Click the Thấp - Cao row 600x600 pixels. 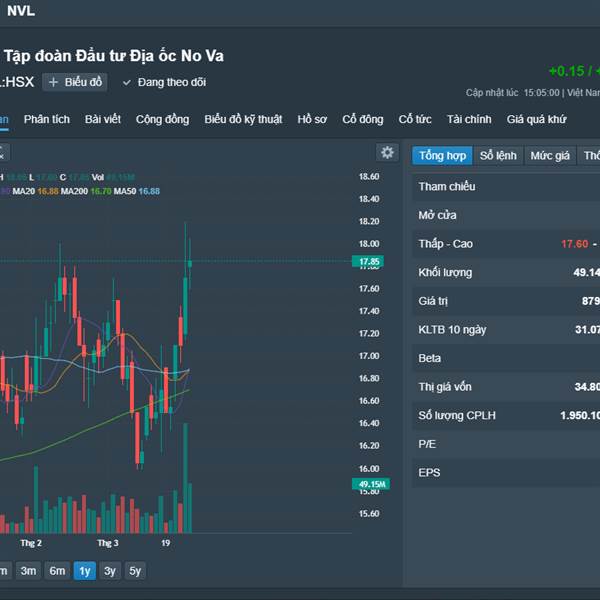click(x=506, y=244)
